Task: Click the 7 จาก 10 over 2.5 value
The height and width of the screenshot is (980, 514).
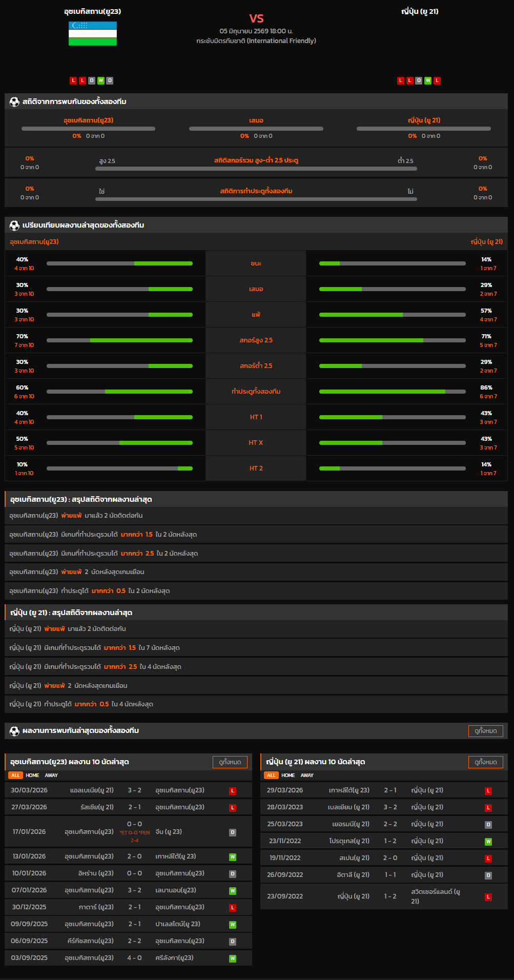Action: 24,345
